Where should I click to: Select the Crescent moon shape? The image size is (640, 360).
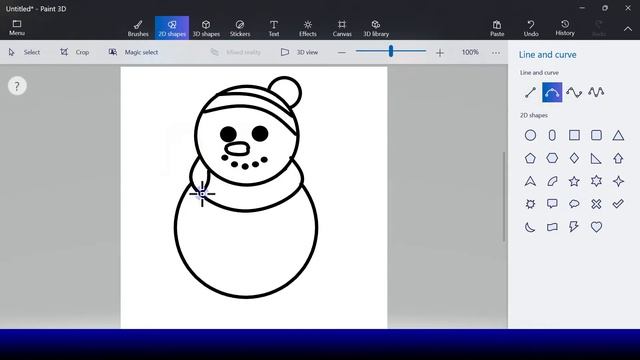530,227
